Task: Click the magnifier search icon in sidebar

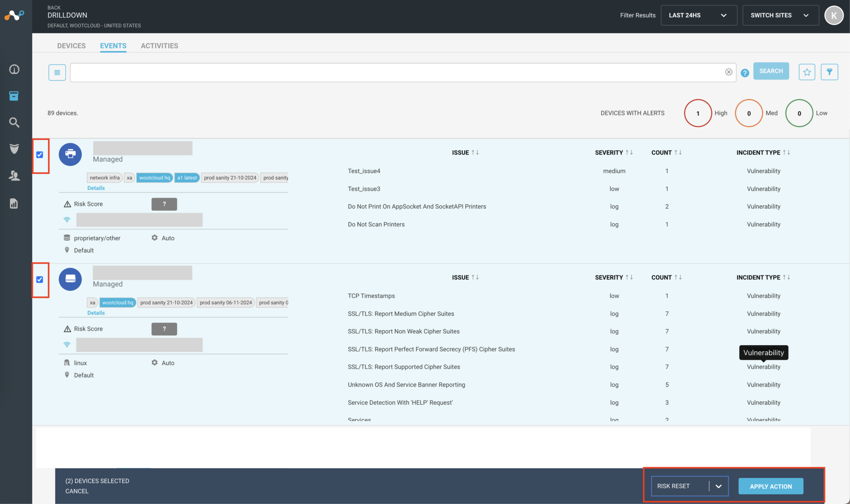Action: point(14,122)
